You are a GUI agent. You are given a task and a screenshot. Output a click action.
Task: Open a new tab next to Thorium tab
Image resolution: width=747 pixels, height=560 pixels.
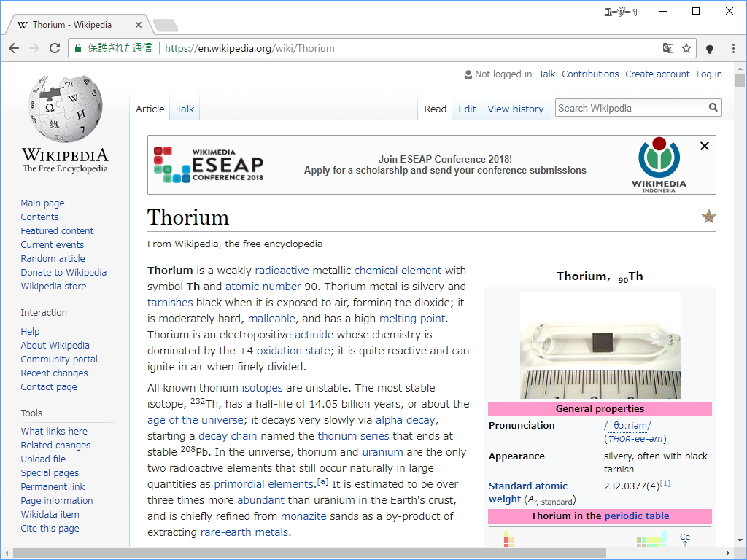(166, 26)
